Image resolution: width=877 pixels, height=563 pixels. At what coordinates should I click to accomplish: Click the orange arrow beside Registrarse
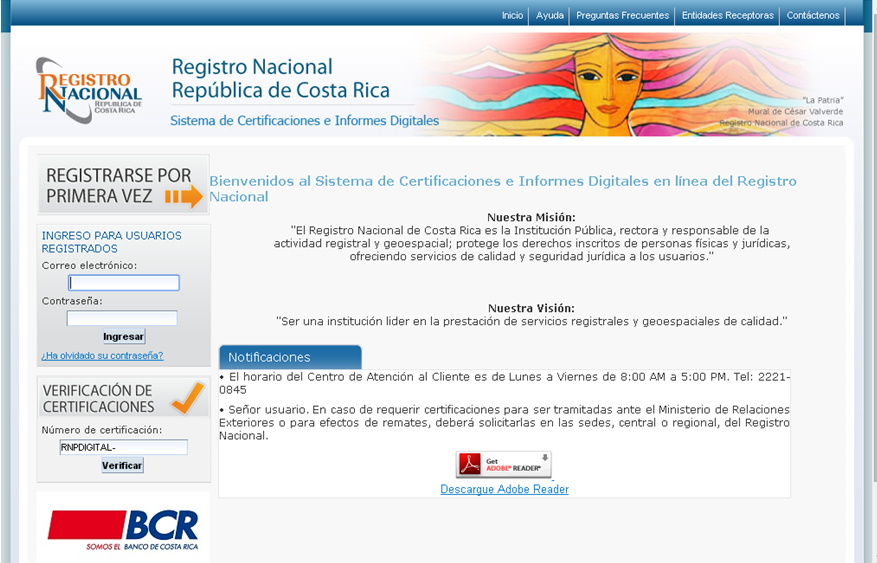click(183, 197)
